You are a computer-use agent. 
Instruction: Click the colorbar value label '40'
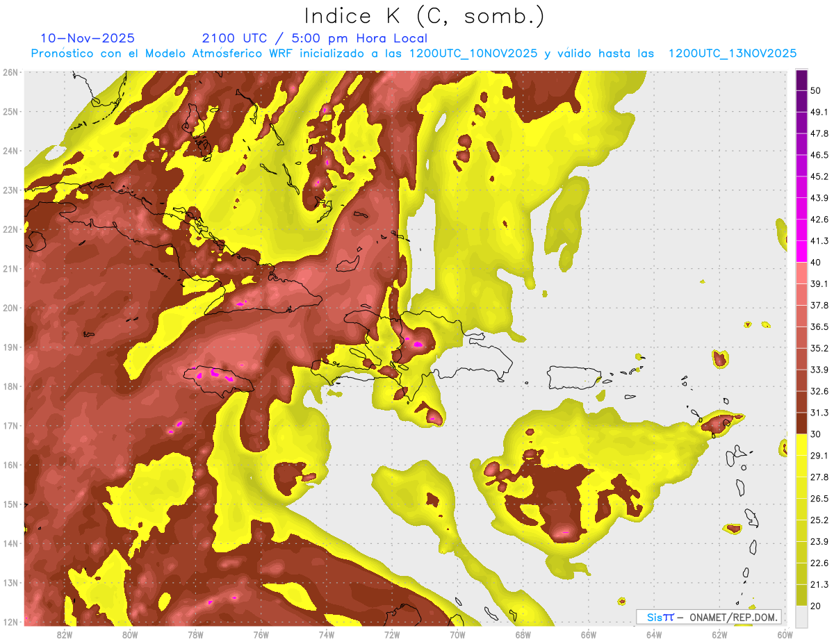click(x=815, y=262)
